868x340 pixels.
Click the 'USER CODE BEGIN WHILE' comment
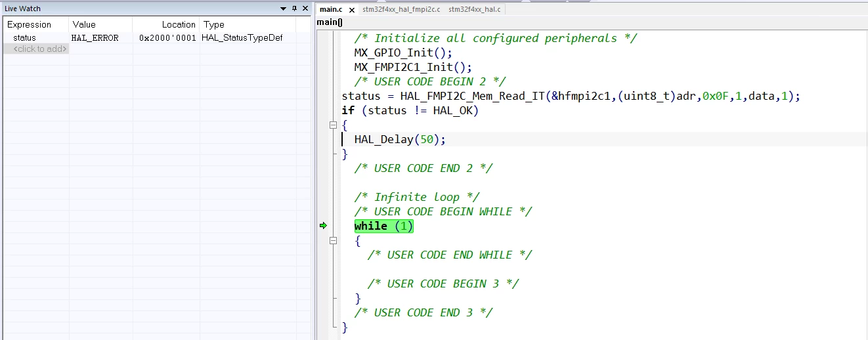pyautogui.click(x=443, y=211)
